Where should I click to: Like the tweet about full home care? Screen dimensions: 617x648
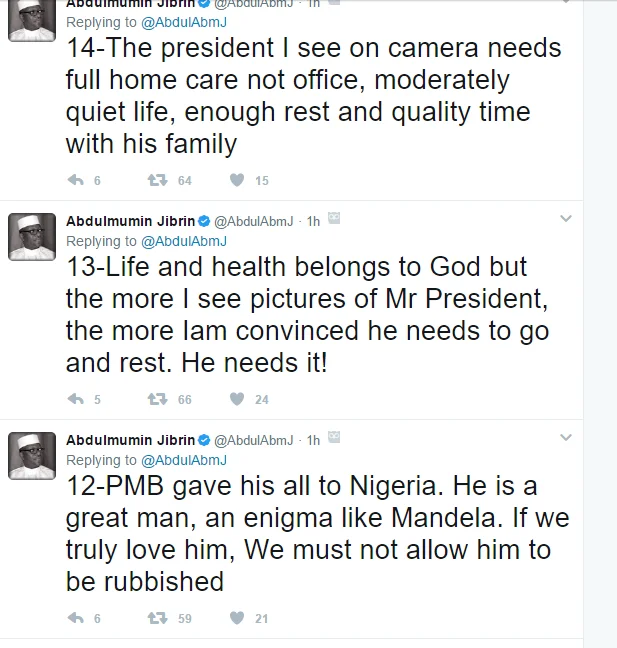pyautogui.click(x=237, y=181)
